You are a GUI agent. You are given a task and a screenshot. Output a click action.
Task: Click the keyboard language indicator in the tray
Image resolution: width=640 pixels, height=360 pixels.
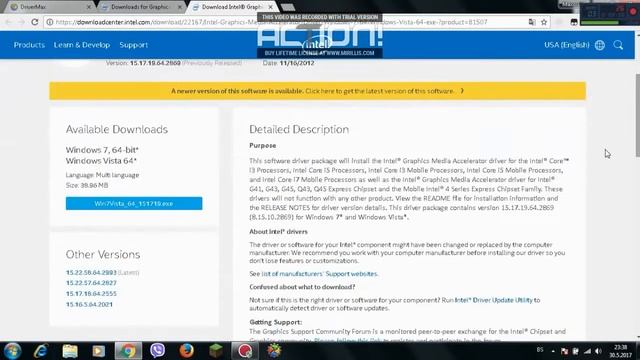point(540,350)
